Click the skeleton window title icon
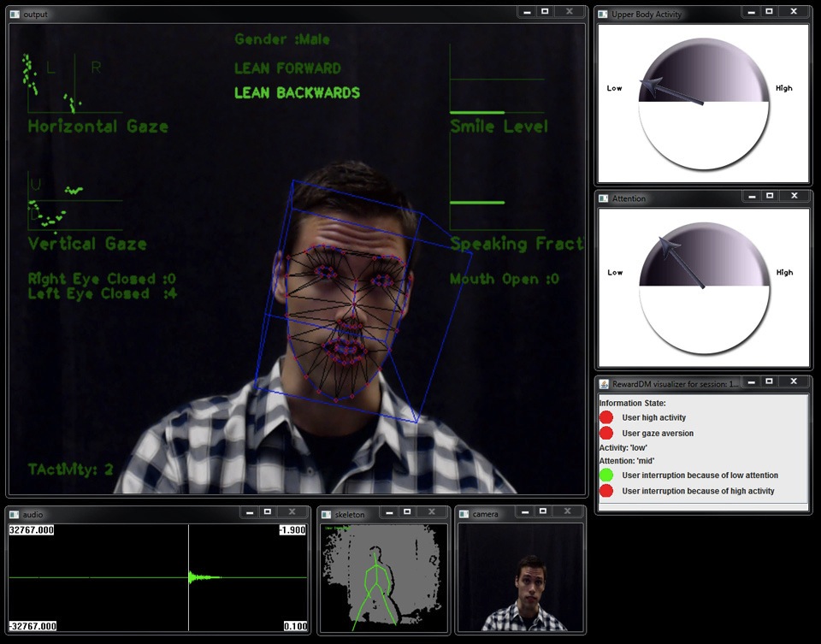 click(326, 515)
